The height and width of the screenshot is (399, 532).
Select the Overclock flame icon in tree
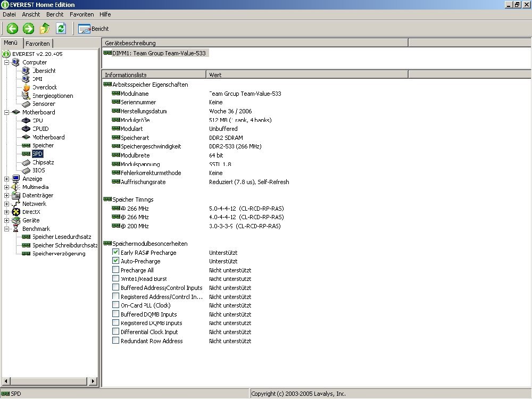click(x=26, y=87)
